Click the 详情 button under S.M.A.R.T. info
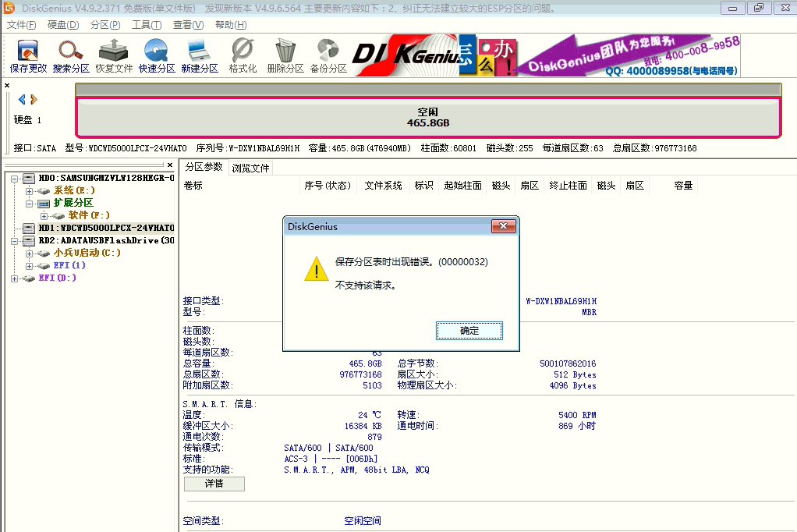The width and height of the screenshot is (797, 532). click(x=214, y=484)
